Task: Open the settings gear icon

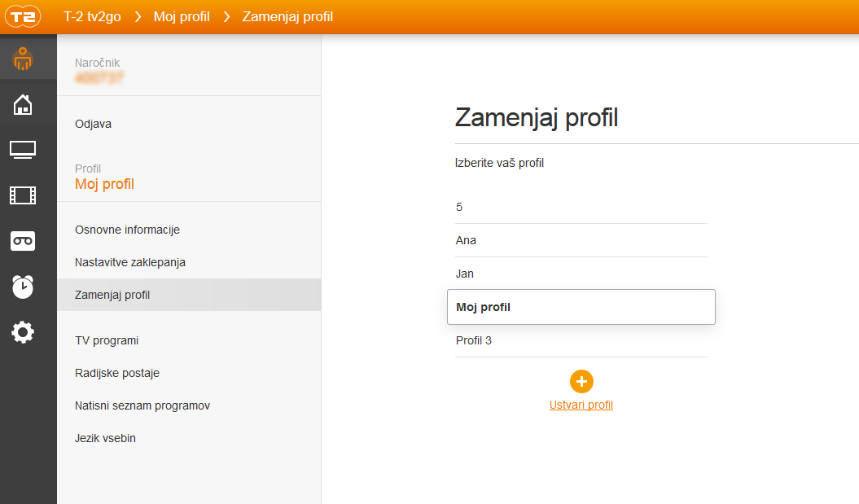Action: [23, 331]
